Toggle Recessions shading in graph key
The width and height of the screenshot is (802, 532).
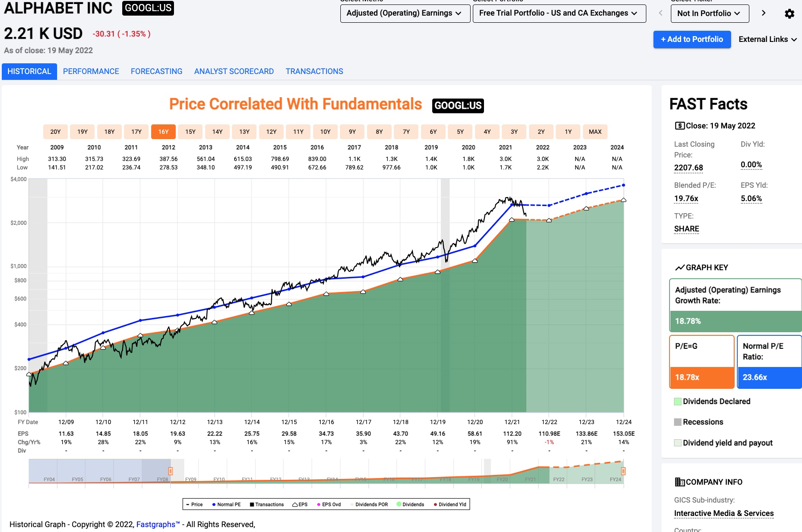point(678,422)
